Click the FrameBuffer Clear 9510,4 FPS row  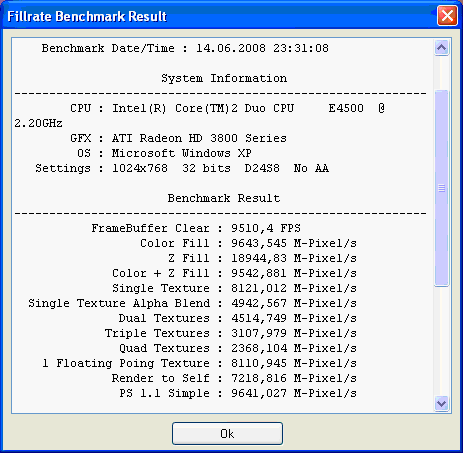click(196, 229)
